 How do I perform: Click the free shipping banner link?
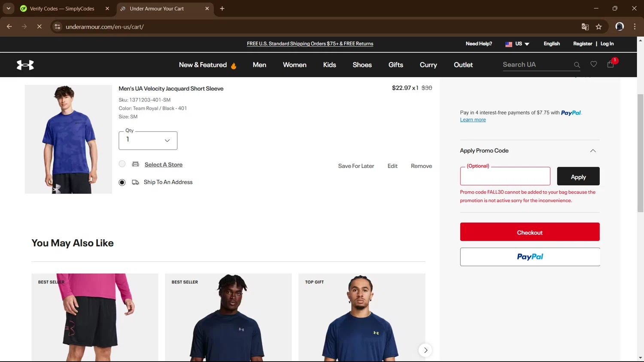[x=310, y=44]
